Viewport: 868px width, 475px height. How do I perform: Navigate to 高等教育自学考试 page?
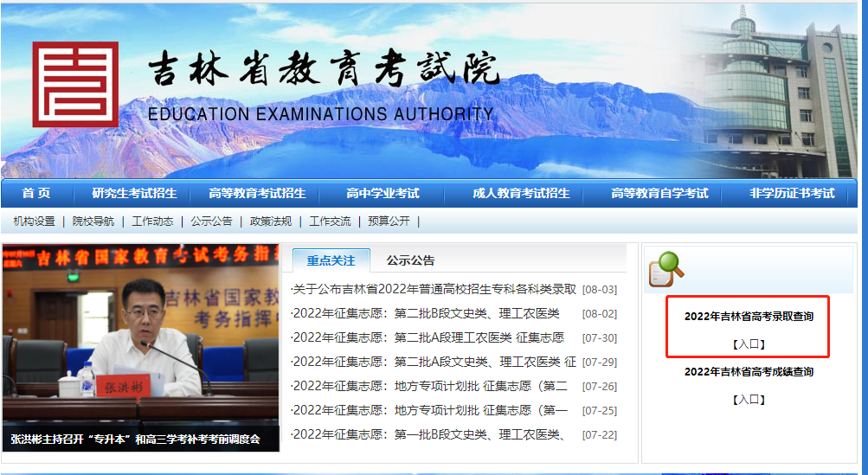pyautogui.click(x=659, y=193)
